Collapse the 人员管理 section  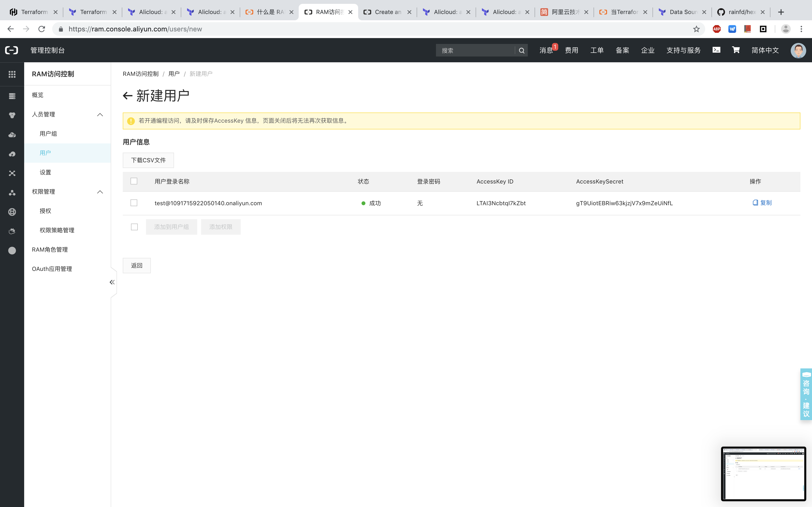(x=100, y=114)
